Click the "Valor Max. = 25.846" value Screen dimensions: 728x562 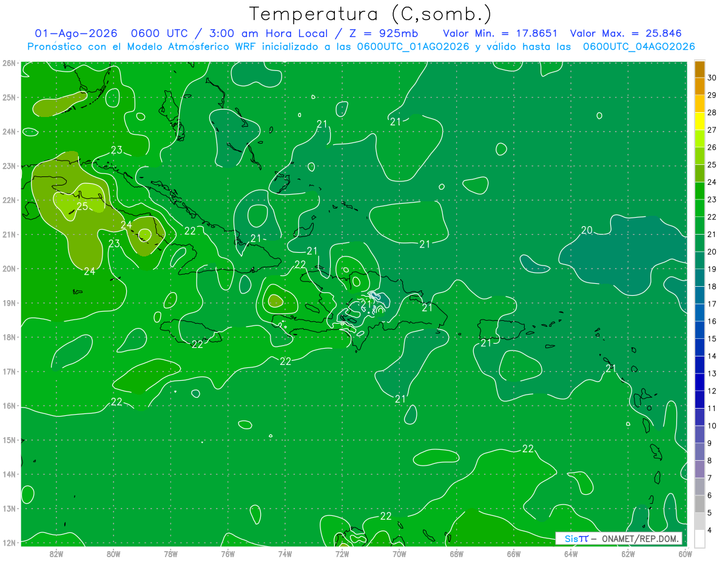click(627, 33)
